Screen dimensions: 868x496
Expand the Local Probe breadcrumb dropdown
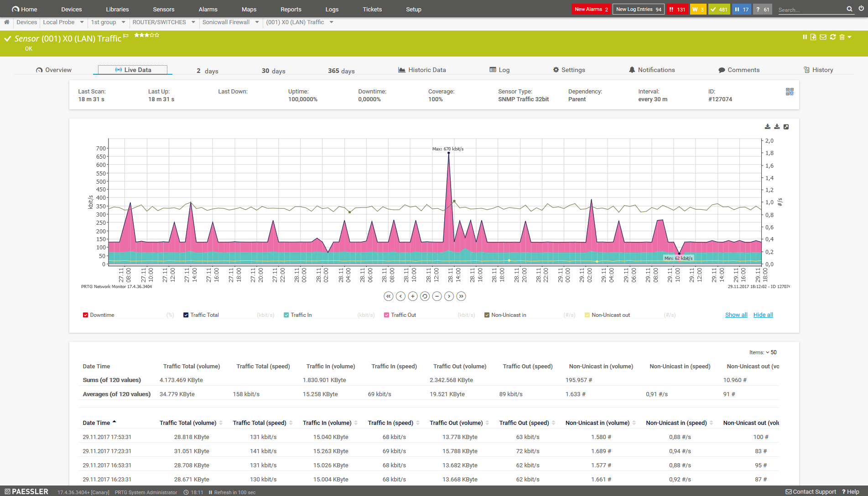click(82, 22)
